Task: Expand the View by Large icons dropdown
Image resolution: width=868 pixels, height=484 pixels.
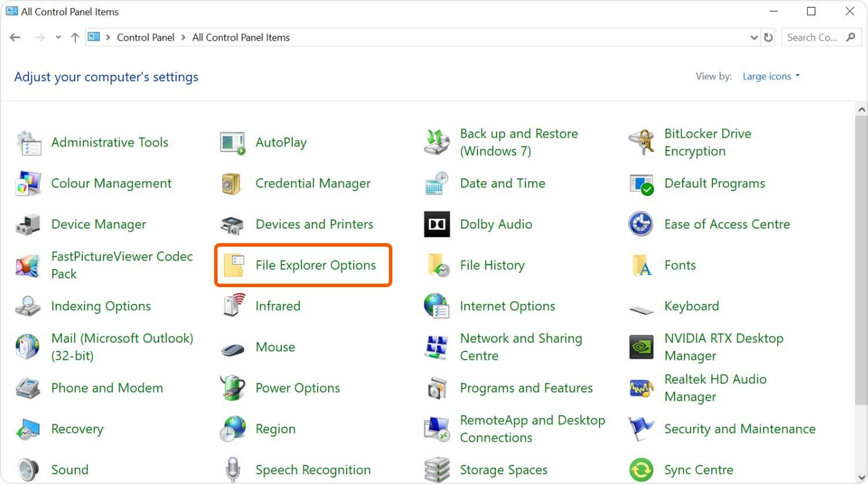Action: click(771, 76)
